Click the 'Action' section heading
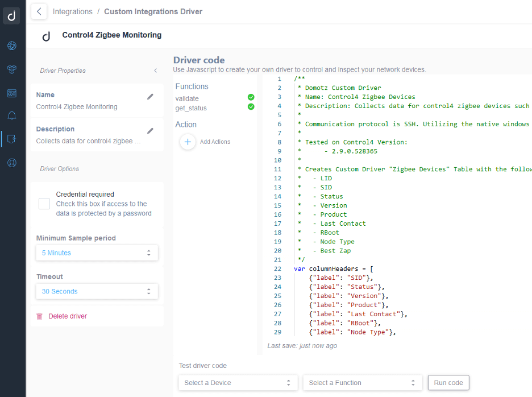 [186, 125]
